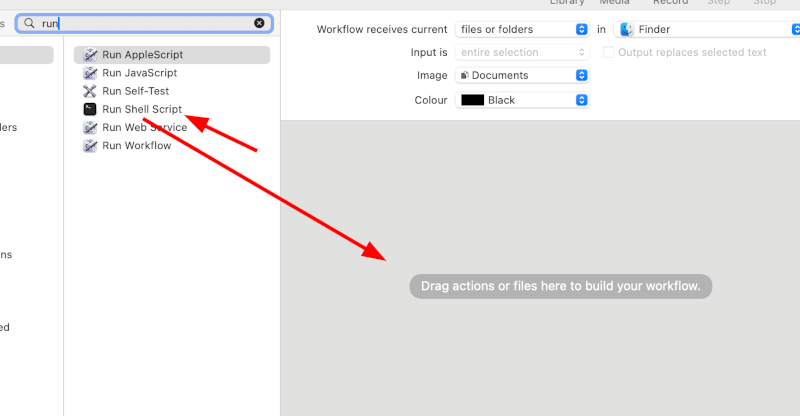Screen dimensions: 800x416
Task: Click the empty workflow canvas placeholder
Action: coord(560,286)
